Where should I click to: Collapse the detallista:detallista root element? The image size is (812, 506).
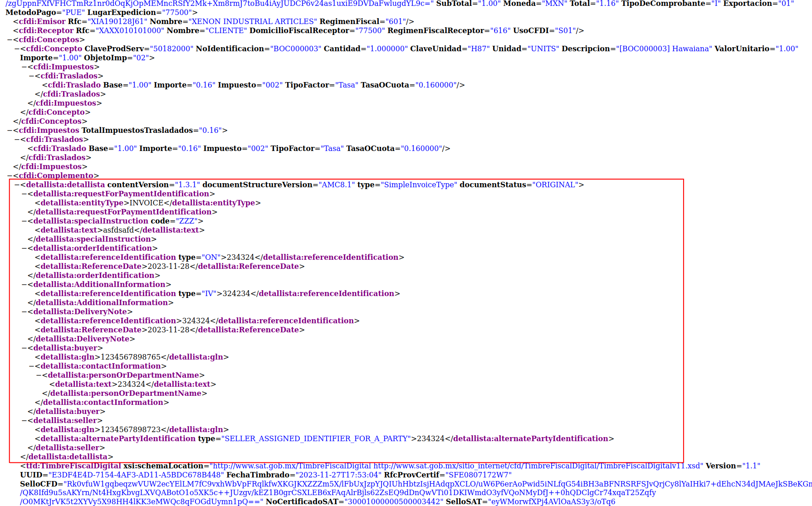(x=17, y=185)
